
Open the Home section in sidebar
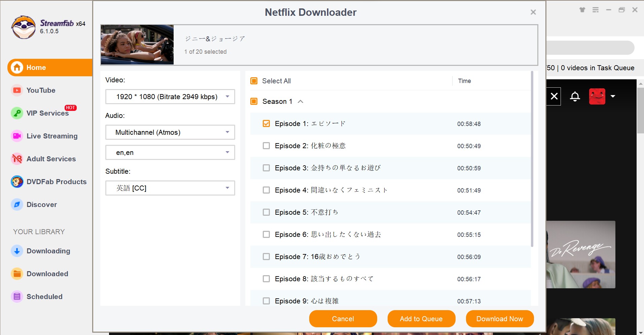click(x=50, y=68)
